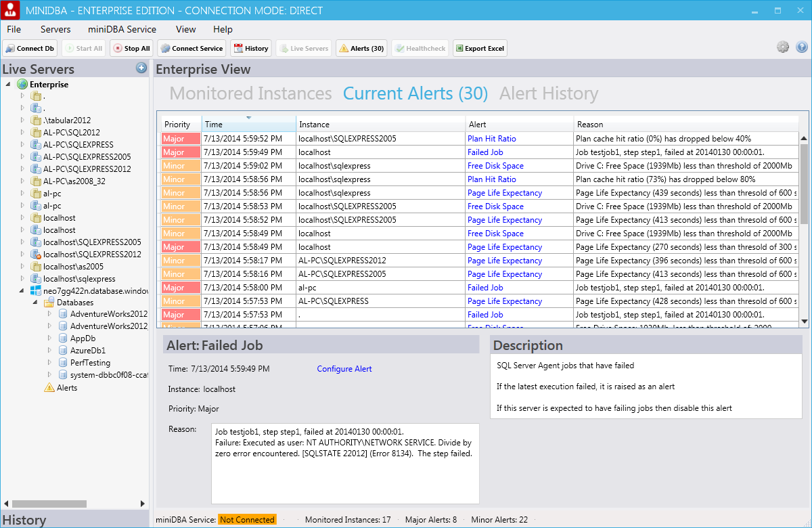This screenshot has height=528, width=812.
Task: Click the blue help icon
Action: [803, 47]
